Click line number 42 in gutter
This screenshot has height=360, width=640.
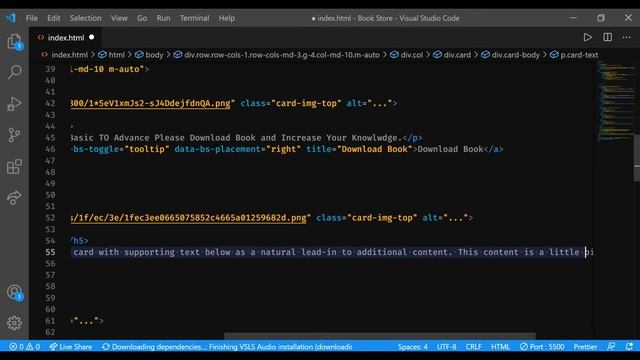[50, 103]
